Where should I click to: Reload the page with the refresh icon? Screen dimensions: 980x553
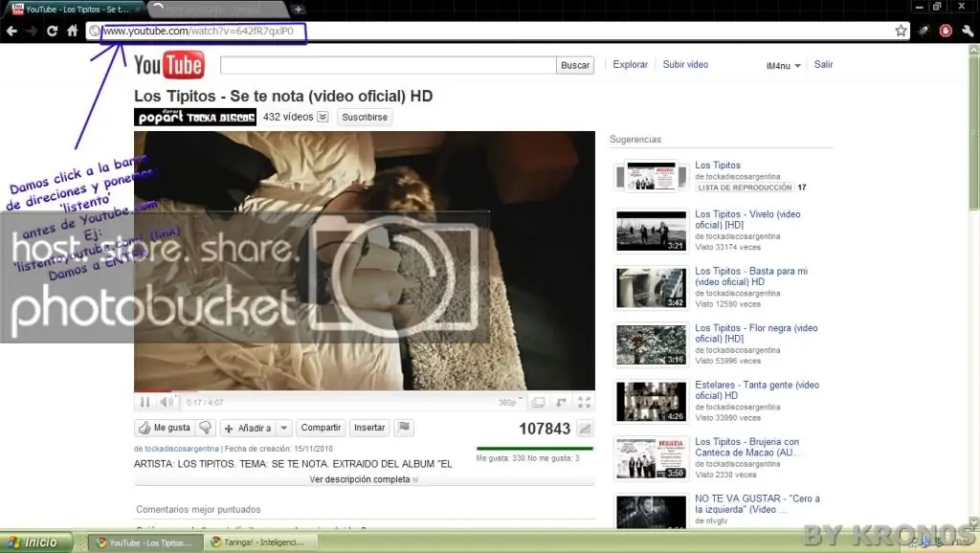(51, 30)
